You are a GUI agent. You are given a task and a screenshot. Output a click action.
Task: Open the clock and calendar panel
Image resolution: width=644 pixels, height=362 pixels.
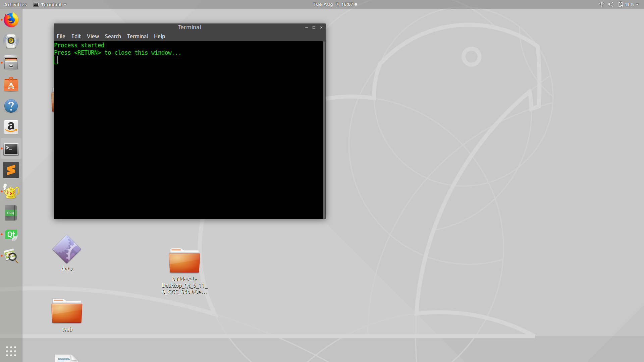[333, 4]
